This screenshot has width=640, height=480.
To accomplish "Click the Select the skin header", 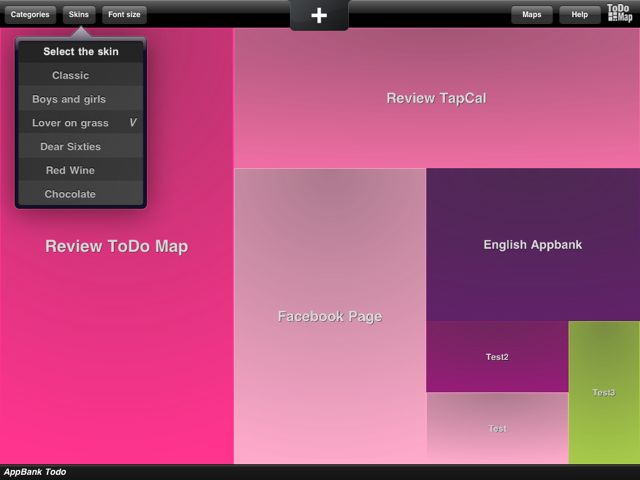I will (x=81, y=51).
